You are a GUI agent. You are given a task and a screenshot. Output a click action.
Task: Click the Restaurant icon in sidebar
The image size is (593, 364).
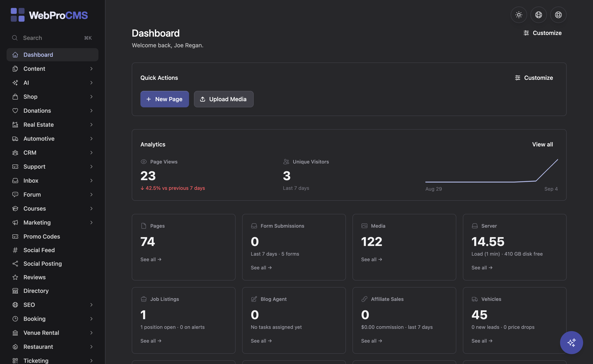point(15,347)
